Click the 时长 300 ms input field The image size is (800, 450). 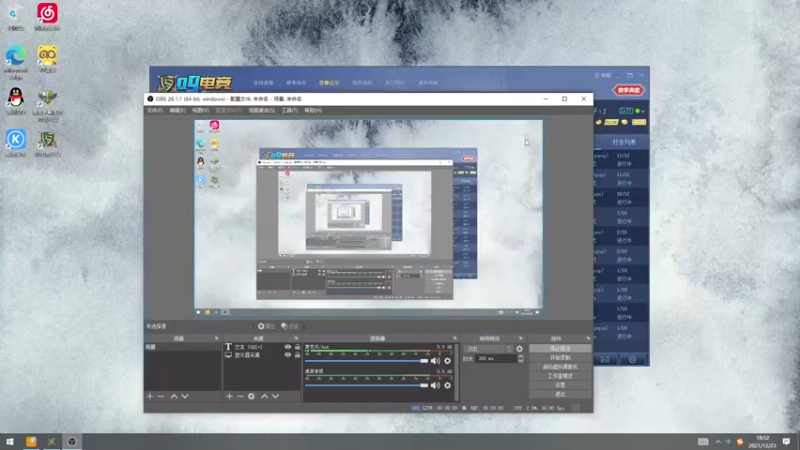pos(495,359)
